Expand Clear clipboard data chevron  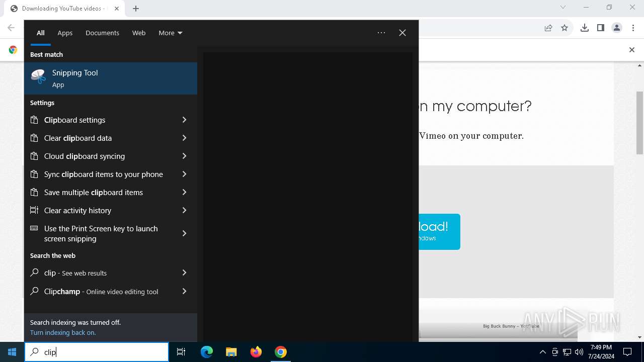coord(184,138)
